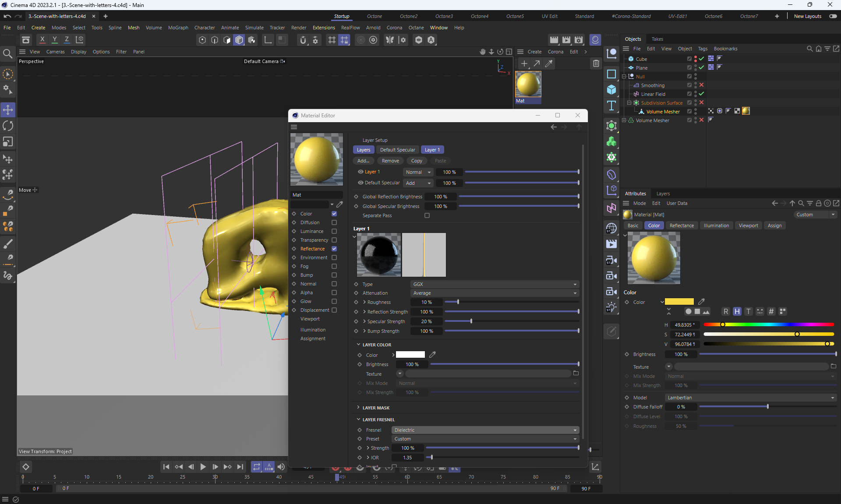Open the reflectance Type GGX dropdown
This screenshot has height=504, width=841.
pyautogui.click(x=495, y=284)
